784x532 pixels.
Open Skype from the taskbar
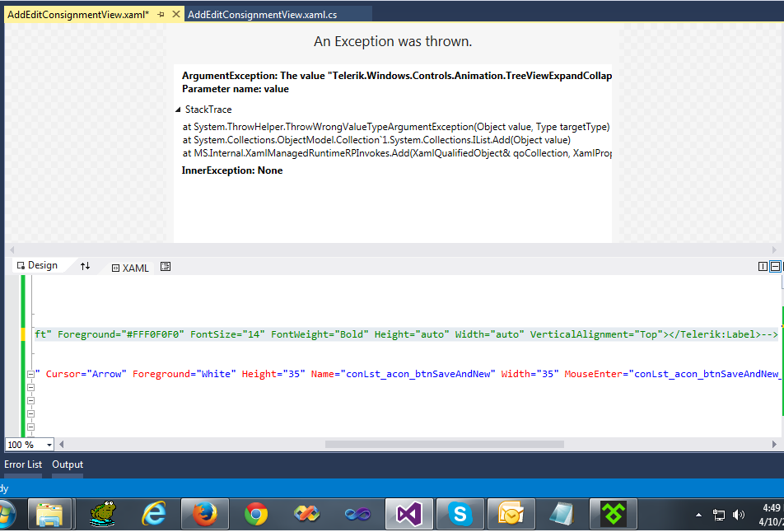(x=460, y=514)
